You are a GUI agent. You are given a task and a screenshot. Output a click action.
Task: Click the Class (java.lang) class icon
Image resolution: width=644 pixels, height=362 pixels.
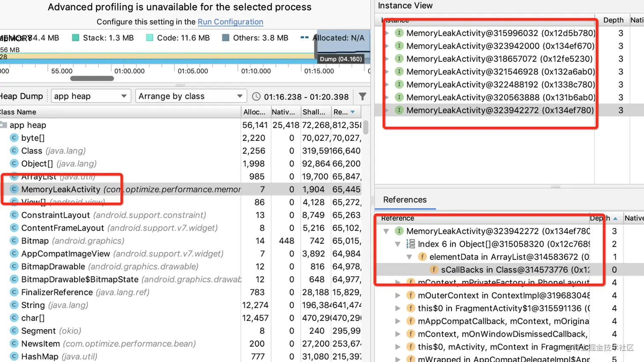click(x=14, y=151)
